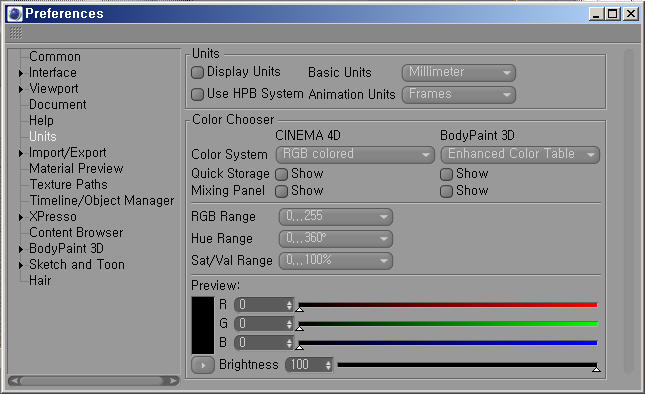Click the Cinema 4D title bar icon

point(15,14)
